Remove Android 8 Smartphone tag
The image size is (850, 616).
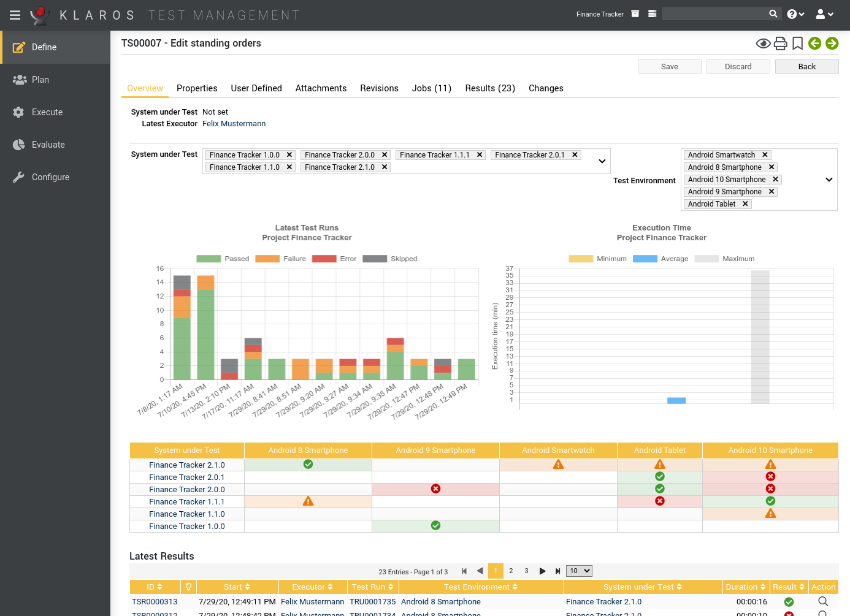pos(772,167)
